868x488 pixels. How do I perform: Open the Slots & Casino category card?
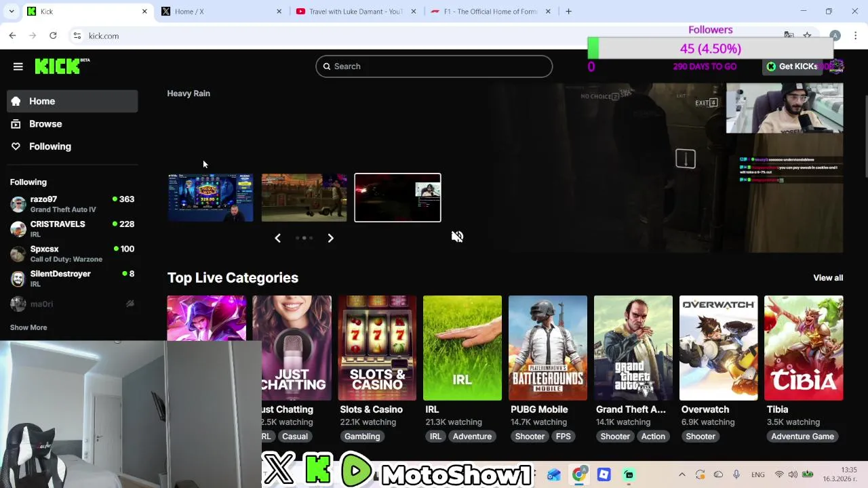pyautogui.click(x=377, y=348)
